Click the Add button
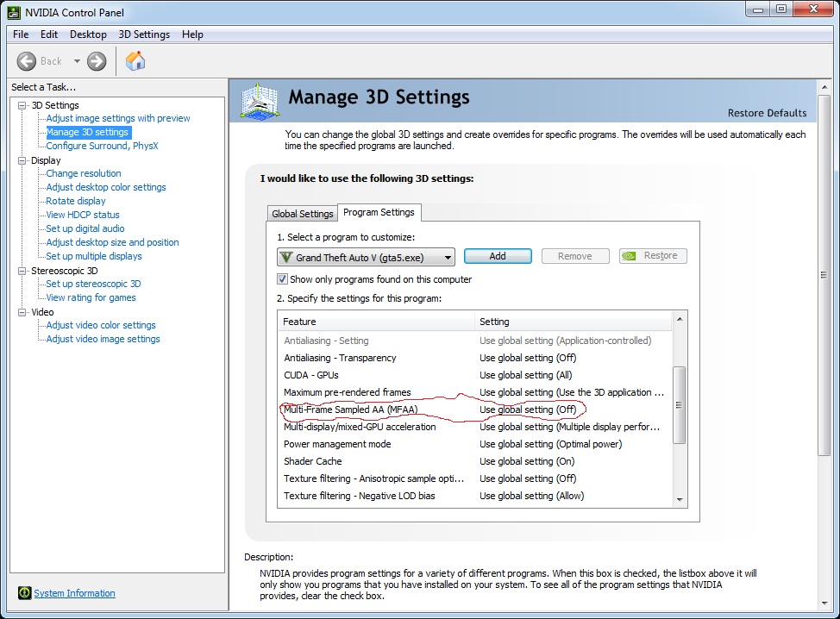This screenshot has height=619, width=840. (x=498, y=256)
